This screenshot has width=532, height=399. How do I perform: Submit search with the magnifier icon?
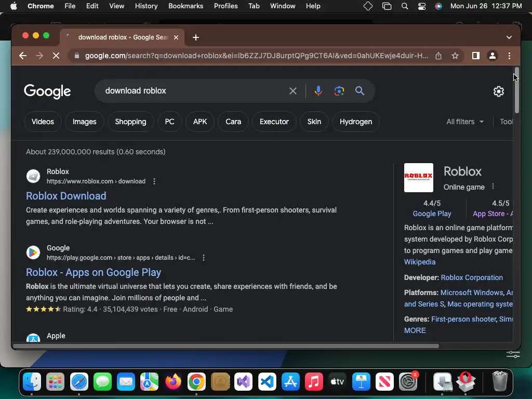(x=360, y=91)
